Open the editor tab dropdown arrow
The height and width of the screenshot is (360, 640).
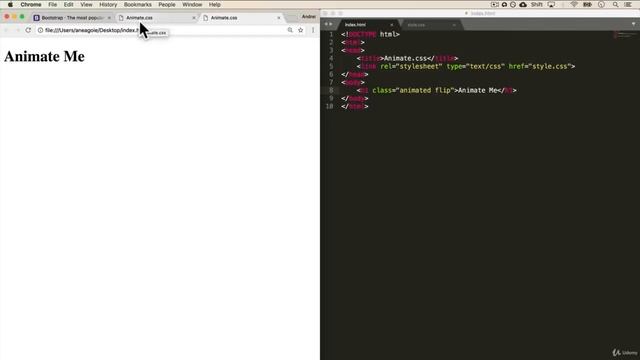pyautogui.click(x=633, y=24)
